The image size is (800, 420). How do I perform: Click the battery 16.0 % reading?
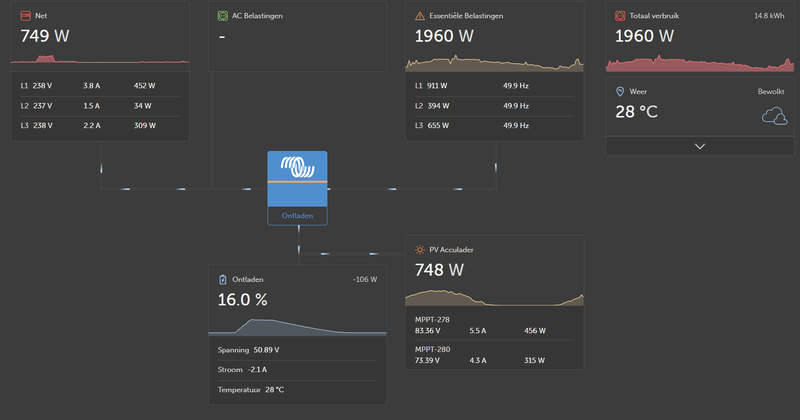(x=242, y=300)
